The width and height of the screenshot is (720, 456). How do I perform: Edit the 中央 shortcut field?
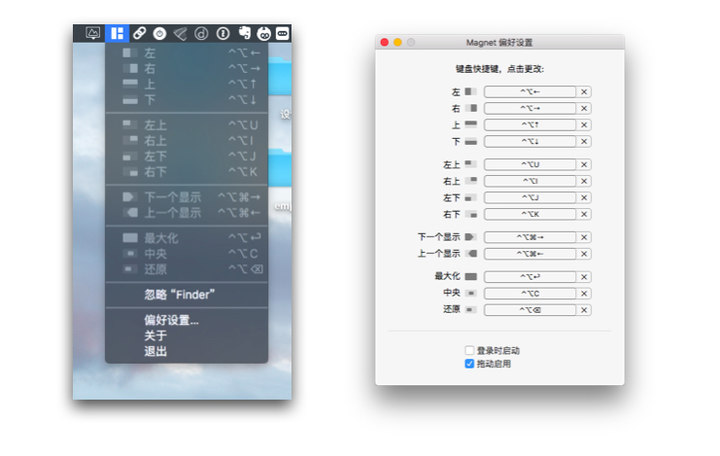point(530,293)
